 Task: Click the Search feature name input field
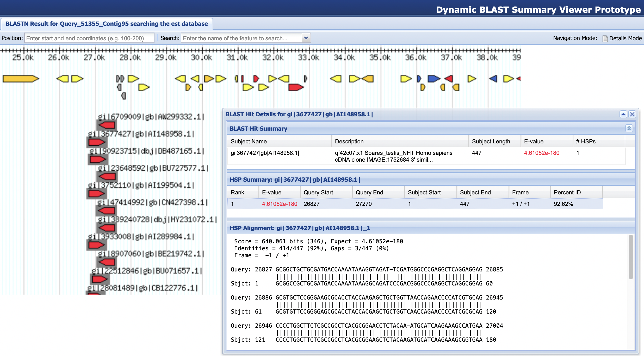tap(241, 38)
